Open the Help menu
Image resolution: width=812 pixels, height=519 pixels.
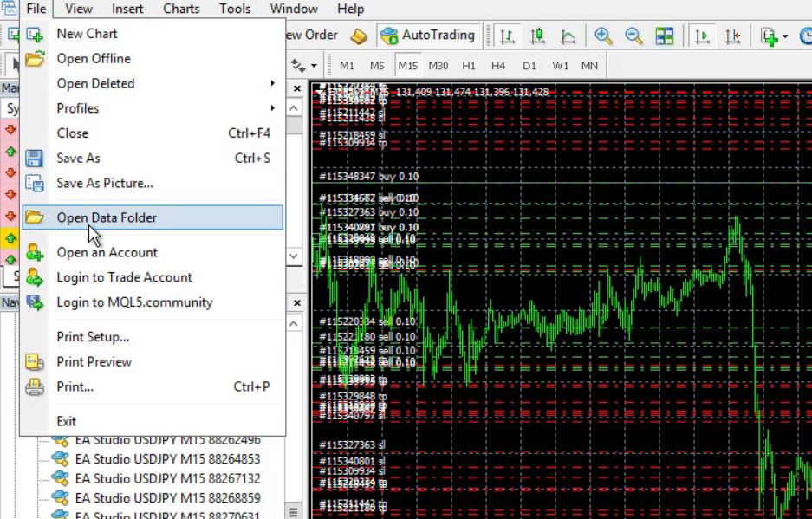[351, 9]
